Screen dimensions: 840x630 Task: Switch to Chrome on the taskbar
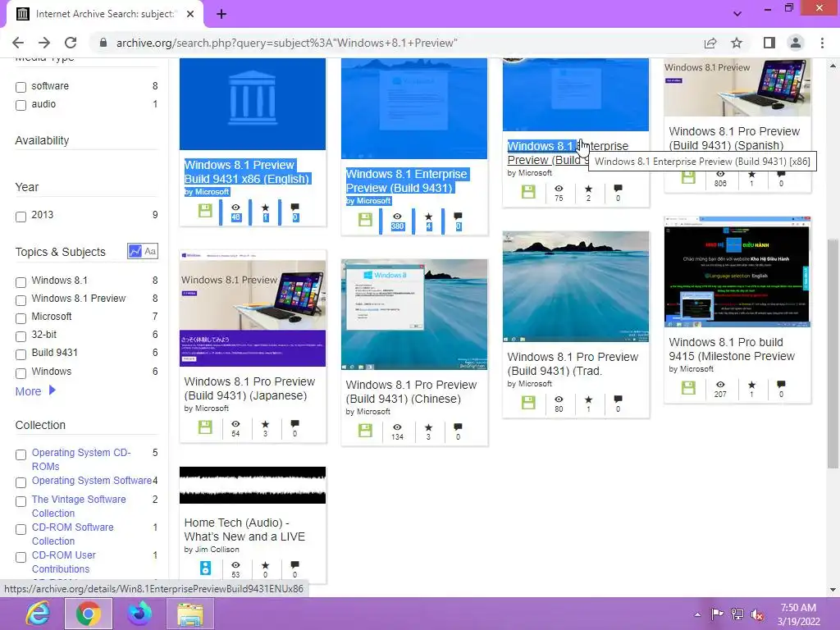[x=89, y=614]
